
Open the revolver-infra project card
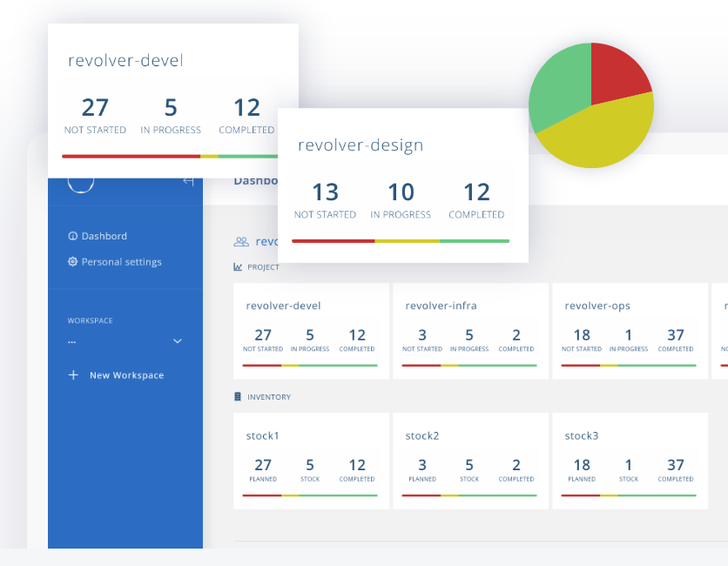click(470, 331)
